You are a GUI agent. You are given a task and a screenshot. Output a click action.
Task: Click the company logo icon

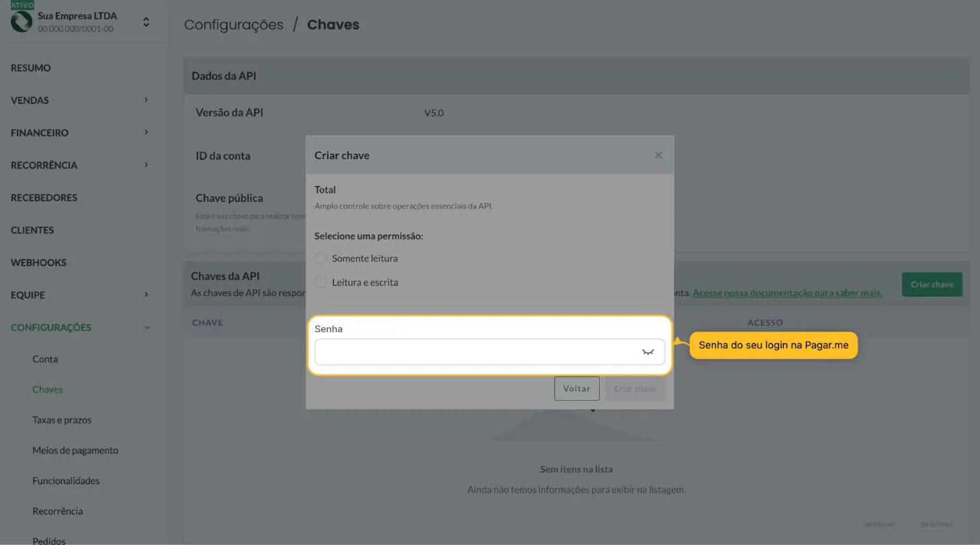coord(21,22)
